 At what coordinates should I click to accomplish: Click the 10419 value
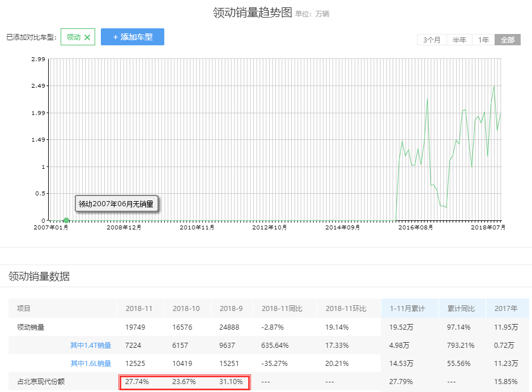pyautogui.click(x=182, y=364)
